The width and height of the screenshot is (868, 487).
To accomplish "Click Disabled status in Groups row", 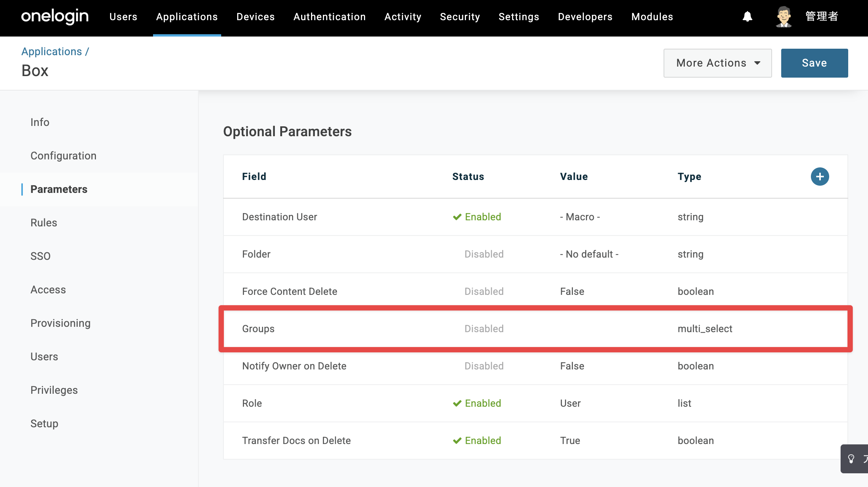I will [x=484, y=329].
